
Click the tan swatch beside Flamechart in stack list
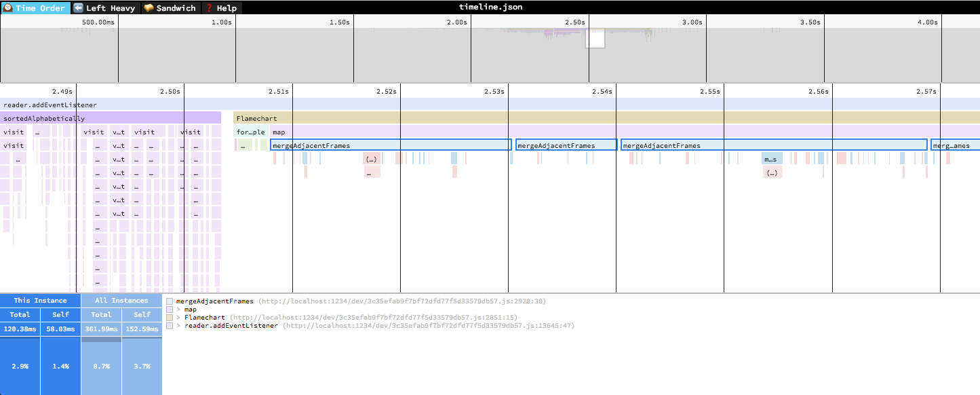170,318
